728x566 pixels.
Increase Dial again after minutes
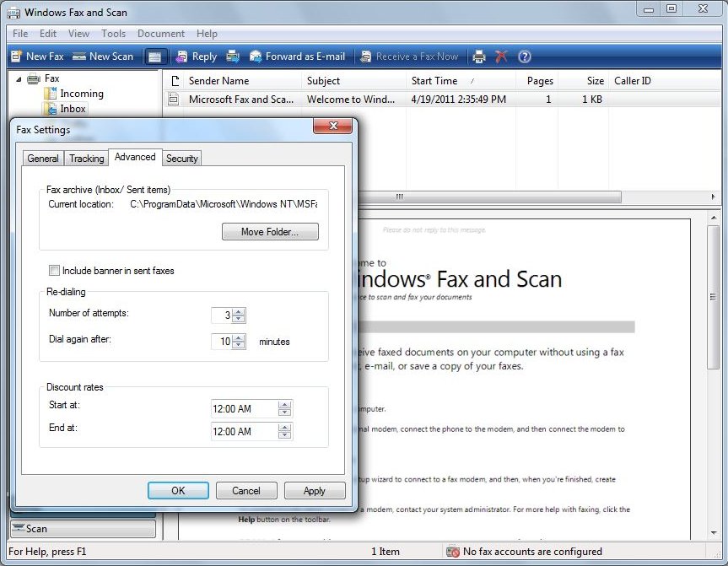pos(239,337)
